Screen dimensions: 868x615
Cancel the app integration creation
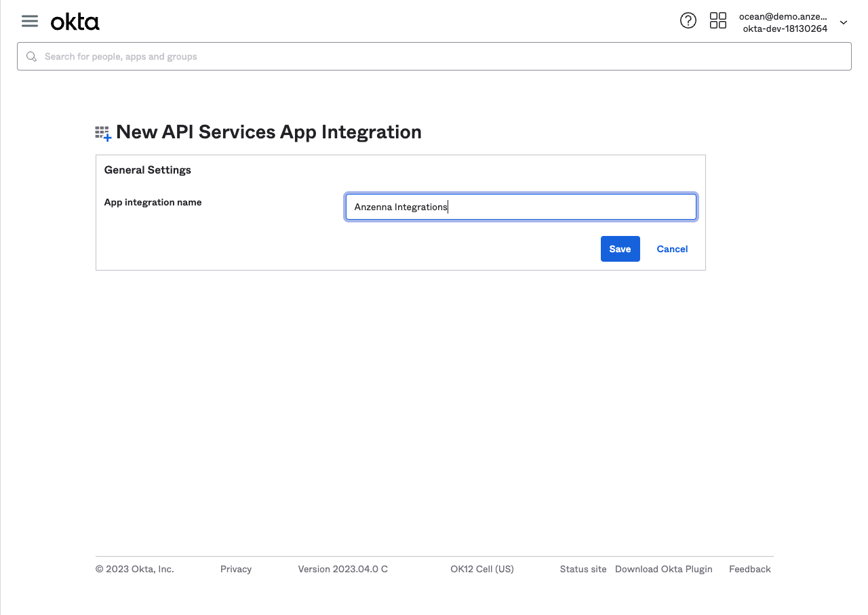pos(672,249)
